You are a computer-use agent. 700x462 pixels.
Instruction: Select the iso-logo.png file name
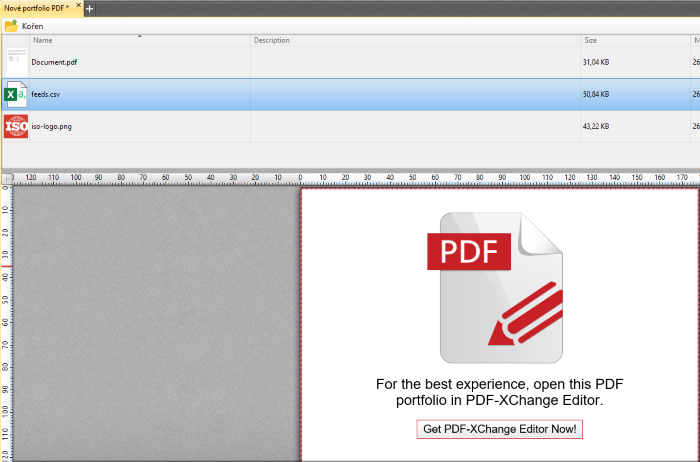(51, 126)
